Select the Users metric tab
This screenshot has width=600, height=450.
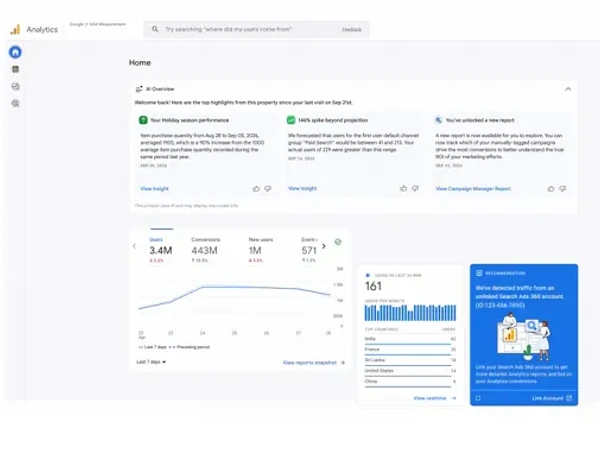(161, 249)
